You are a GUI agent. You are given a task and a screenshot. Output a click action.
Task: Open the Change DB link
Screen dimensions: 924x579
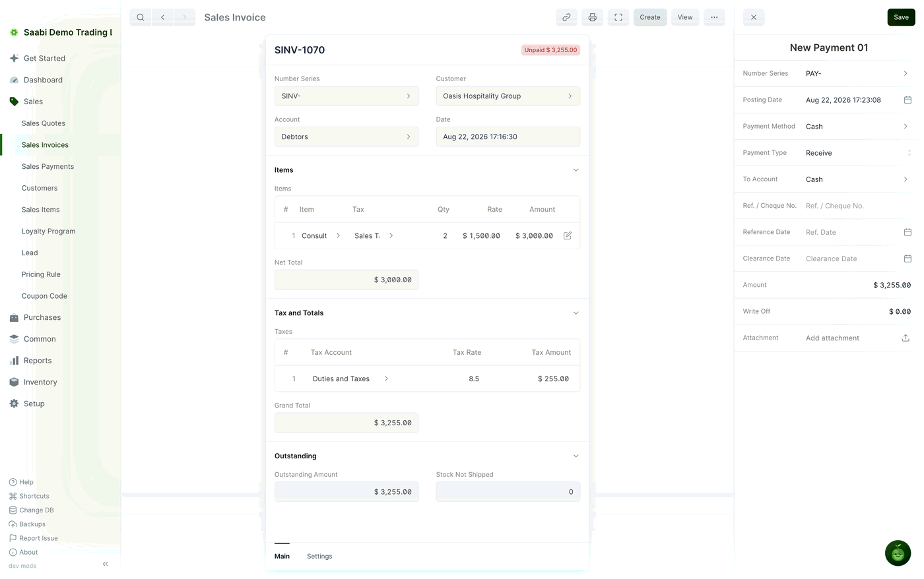[32, 510]
